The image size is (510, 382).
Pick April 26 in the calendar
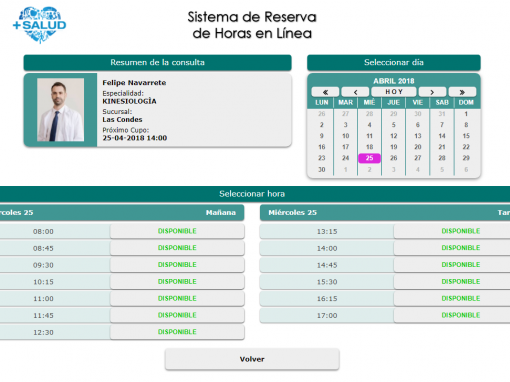[x=394, y=158]
